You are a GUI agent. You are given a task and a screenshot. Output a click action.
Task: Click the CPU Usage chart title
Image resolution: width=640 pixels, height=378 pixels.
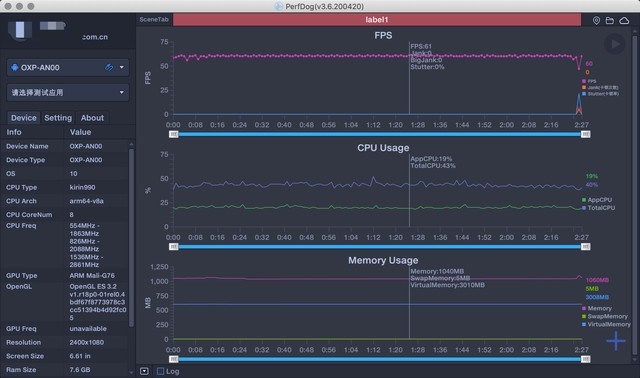383,148
